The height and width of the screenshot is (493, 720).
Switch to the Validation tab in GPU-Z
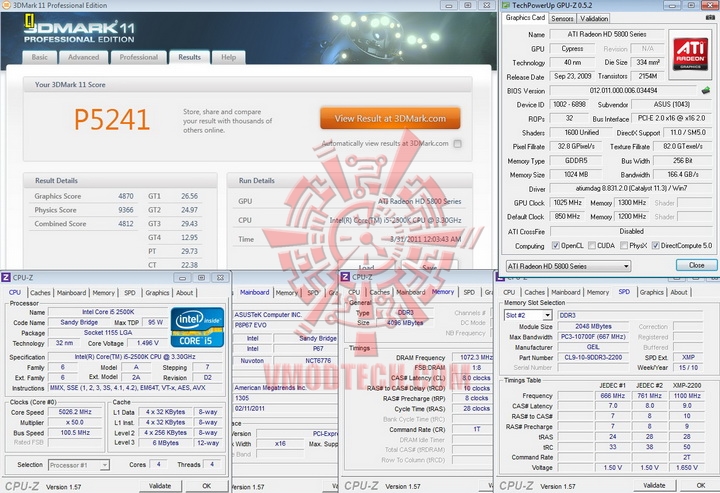pos(593,18)
